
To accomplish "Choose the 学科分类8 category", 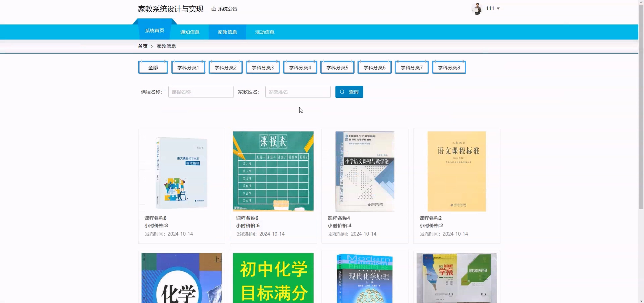I will click(449, 67).
